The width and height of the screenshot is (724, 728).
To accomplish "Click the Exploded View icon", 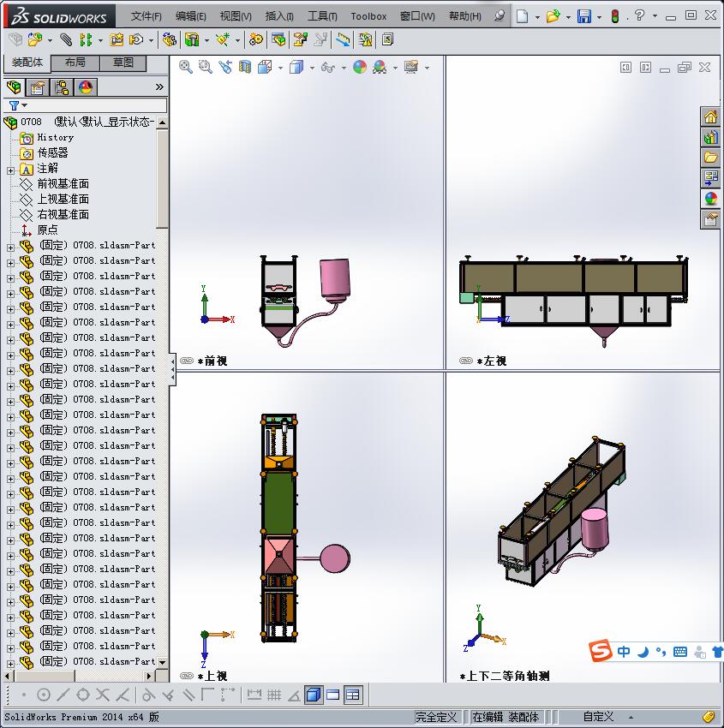I will (300, 40).
